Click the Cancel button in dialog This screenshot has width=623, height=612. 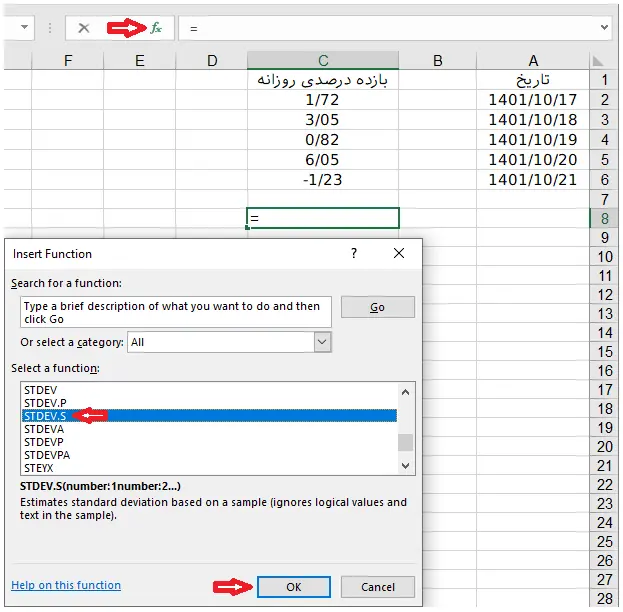(377, 587)
